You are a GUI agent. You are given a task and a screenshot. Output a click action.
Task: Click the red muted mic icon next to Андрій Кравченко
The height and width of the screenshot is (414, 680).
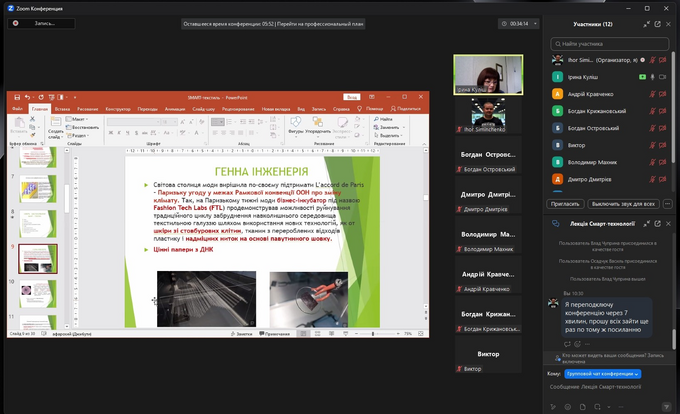tap(652, 94)
